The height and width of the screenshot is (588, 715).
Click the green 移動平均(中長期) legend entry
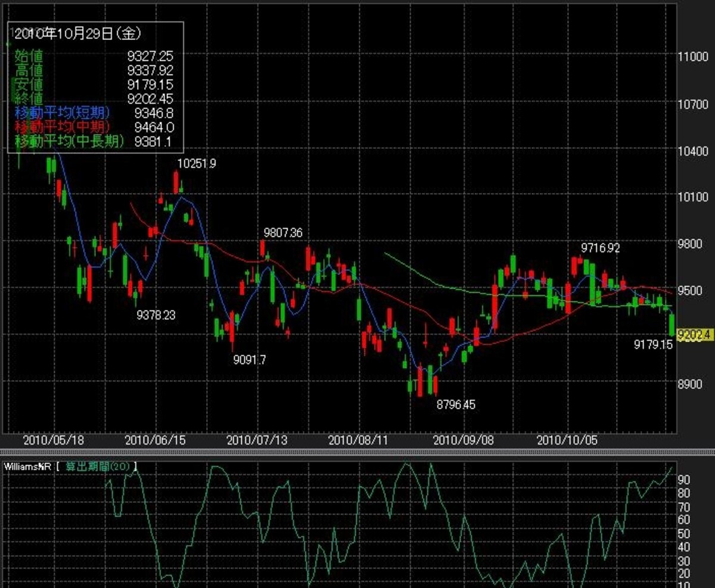[x=69, y=141]
